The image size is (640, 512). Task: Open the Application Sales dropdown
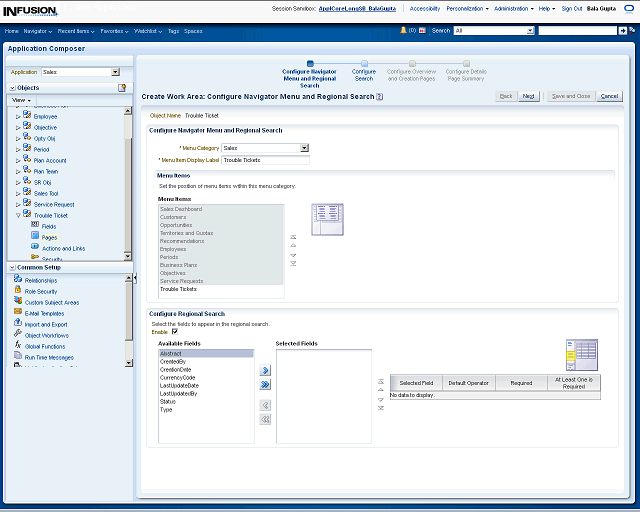tap(115, 72)
